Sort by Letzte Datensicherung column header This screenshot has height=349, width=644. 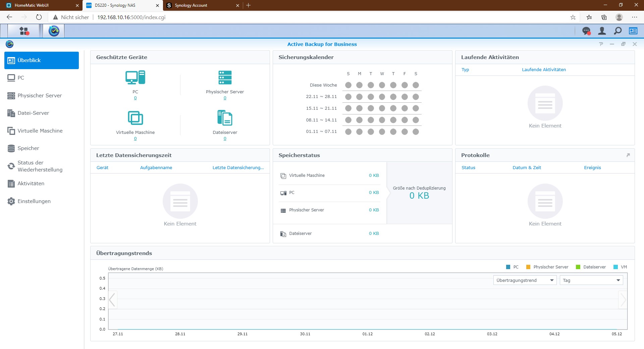[238, 168]
